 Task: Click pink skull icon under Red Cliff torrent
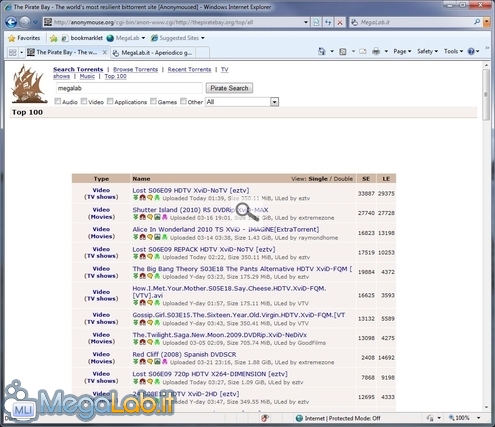[x=164, y=362]
